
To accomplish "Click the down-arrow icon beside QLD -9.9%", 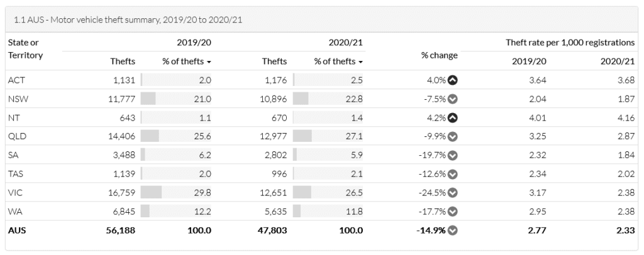I will tap(452, 137).
